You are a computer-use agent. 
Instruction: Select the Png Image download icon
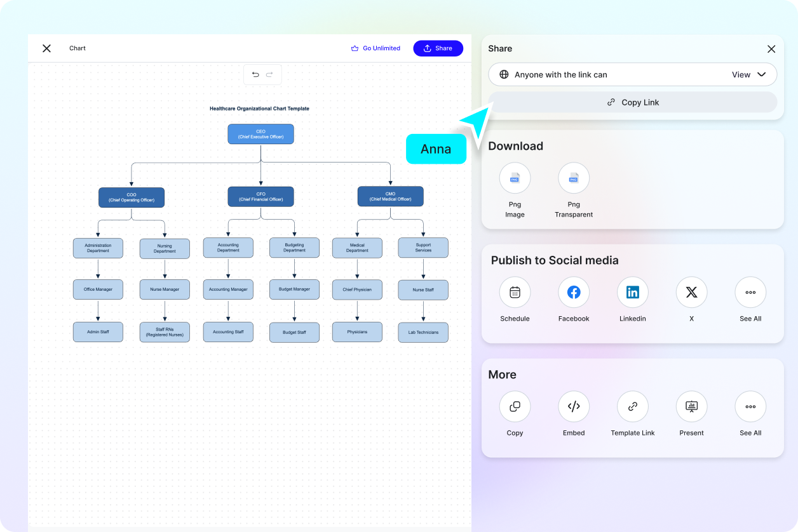(515, 178)
